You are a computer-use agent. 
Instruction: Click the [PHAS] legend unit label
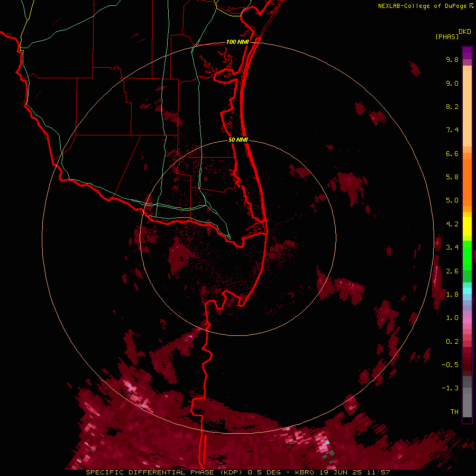(447, 36)
